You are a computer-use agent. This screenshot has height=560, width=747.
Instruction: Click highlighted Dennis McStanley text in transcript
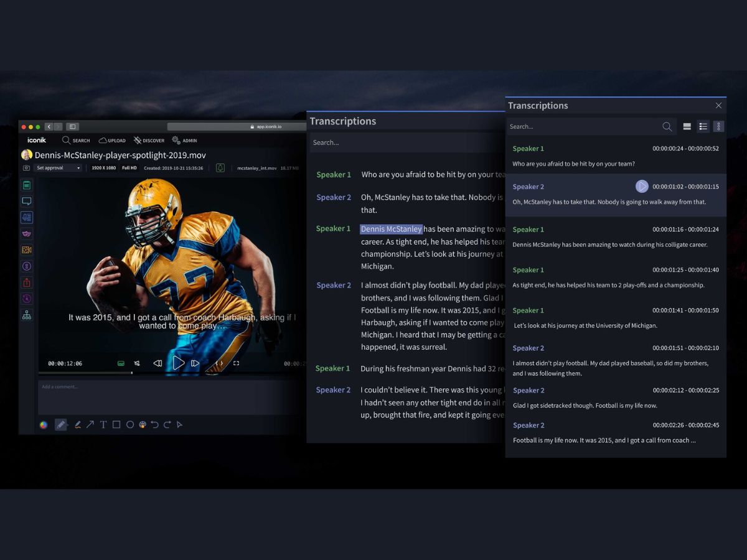tap(392, 229)
